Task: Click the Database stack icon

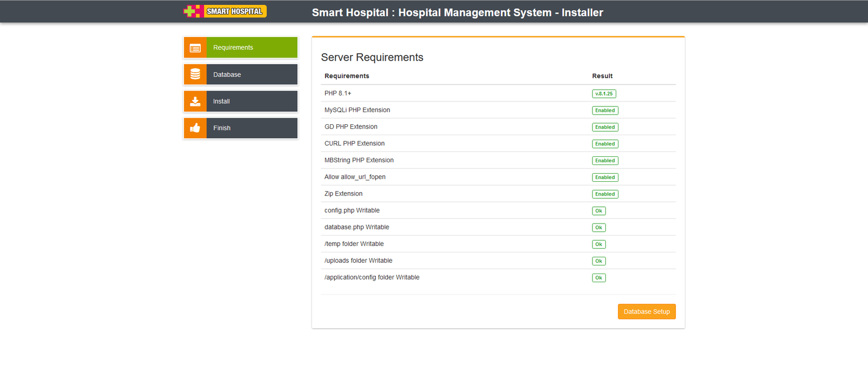Action: (195, 74)
